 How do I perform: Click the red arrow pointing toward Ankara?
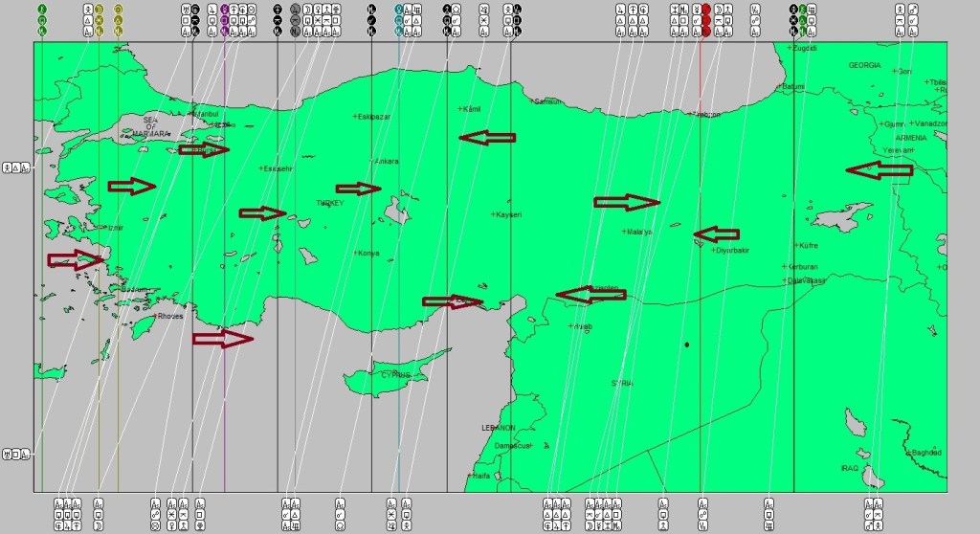(359, 189)
